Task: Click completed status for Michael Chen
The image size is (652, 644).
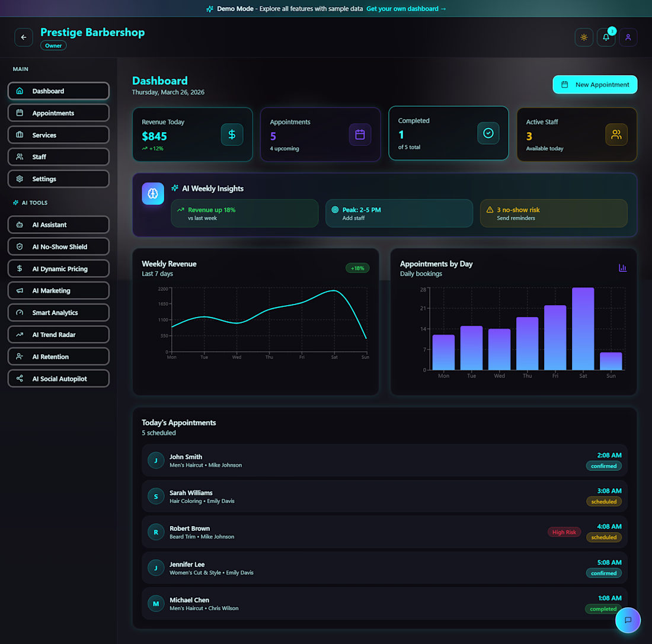Action: pos(603,609)
